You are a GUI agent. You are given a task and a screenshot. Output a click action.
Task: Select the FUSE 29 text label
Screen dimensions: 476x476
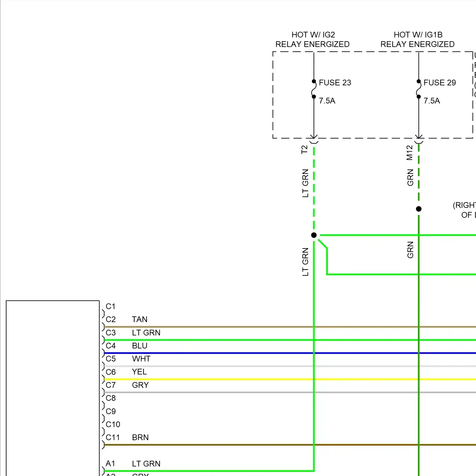point(440,83)
